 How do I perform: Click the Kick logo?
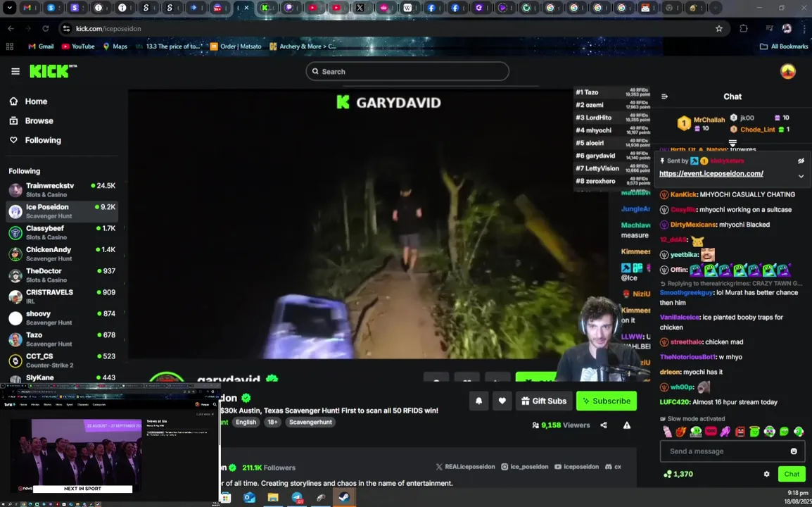pos(53,71)
